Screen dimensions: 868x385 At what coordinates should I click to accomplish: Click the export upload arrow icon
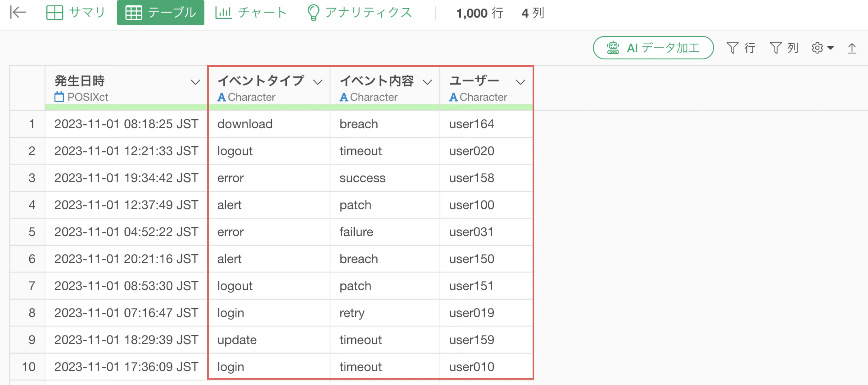coord(851,48)
